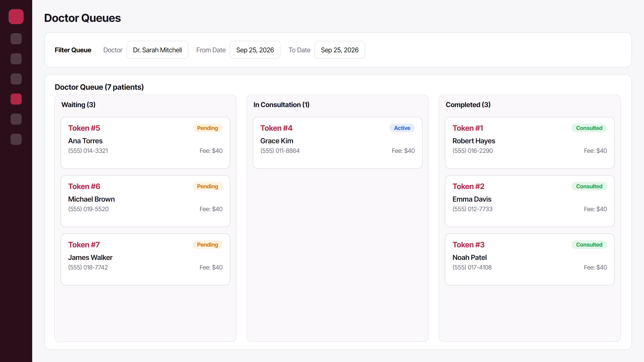
Task: Click the Pending badge on Token #6
Action: [x=207, y=186]
